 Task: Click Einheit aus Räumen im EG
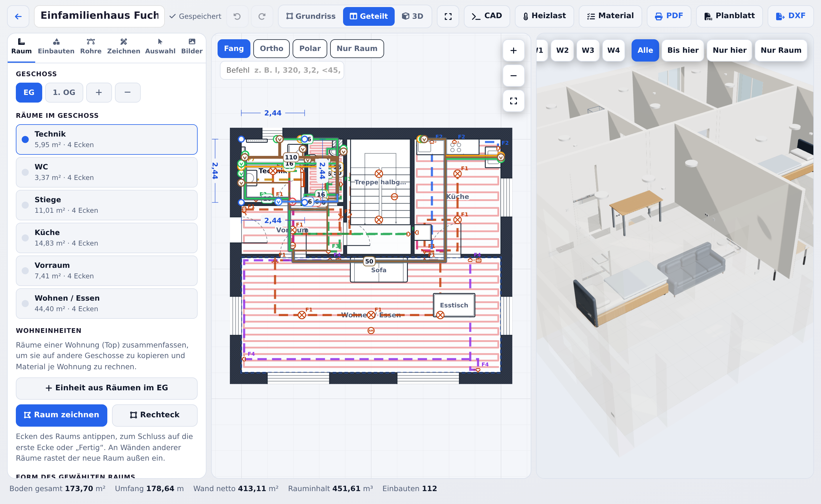coord(106,388)
